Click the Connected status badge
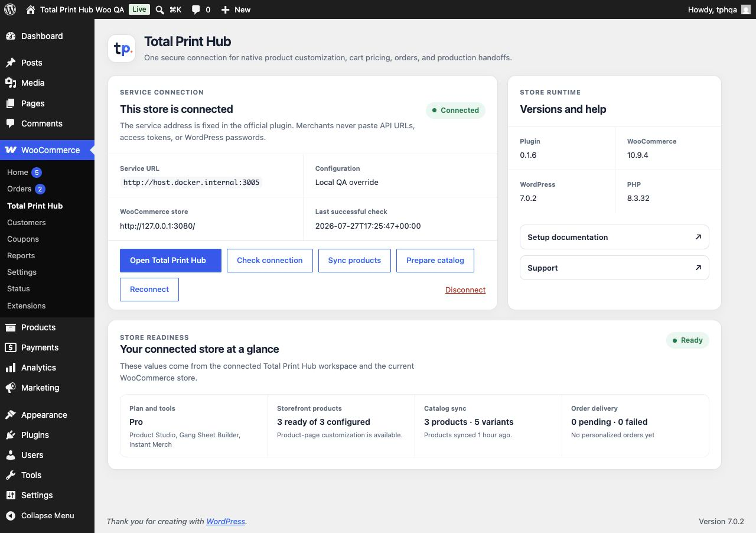Viewport: 756px width, 533px height. coord(455,110)
